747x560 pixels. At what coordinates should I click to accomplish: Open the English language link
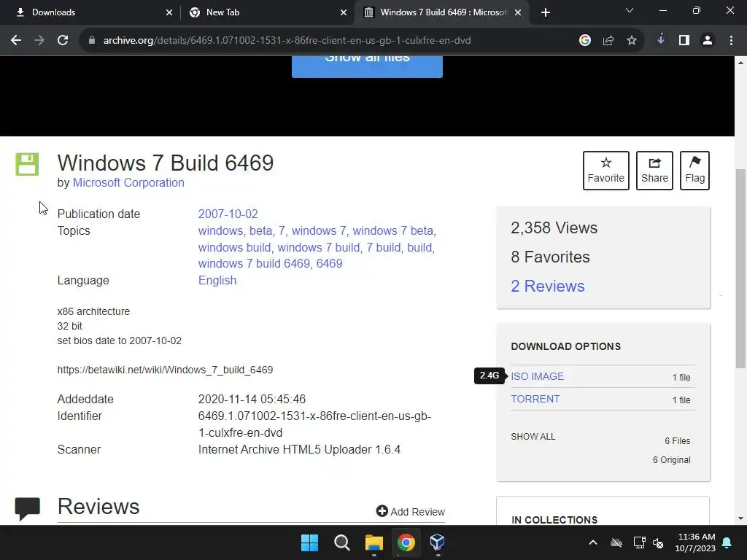(217, 281)
